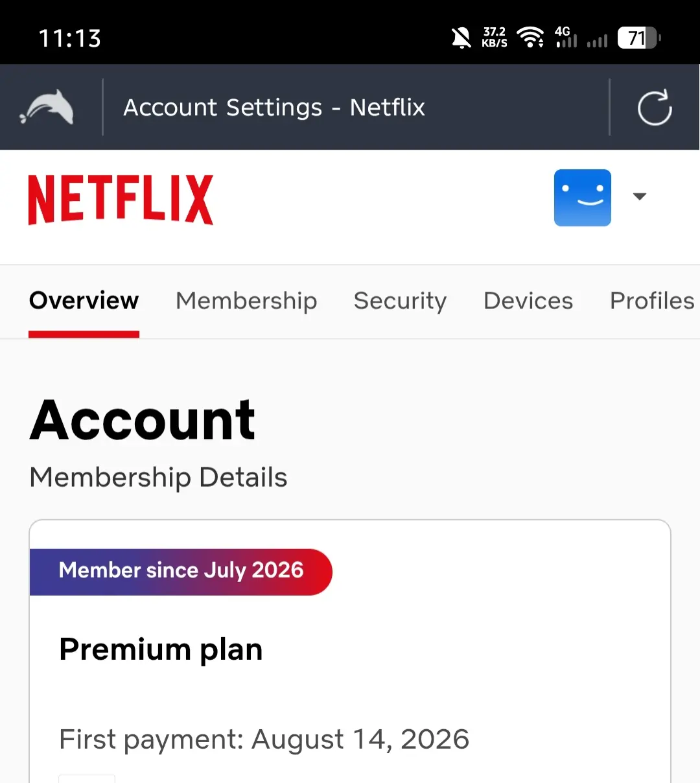Click the red Netflix logo
Viewport: 700px width, 783px height.
[121, 200]
